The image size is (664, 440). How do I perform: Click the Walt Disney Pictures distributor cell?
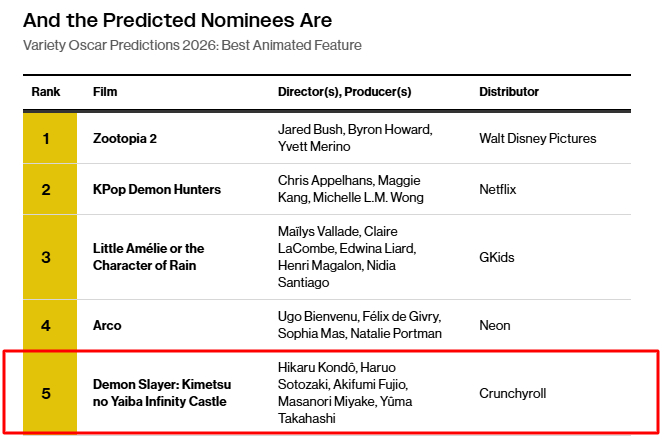coord(537,138)
